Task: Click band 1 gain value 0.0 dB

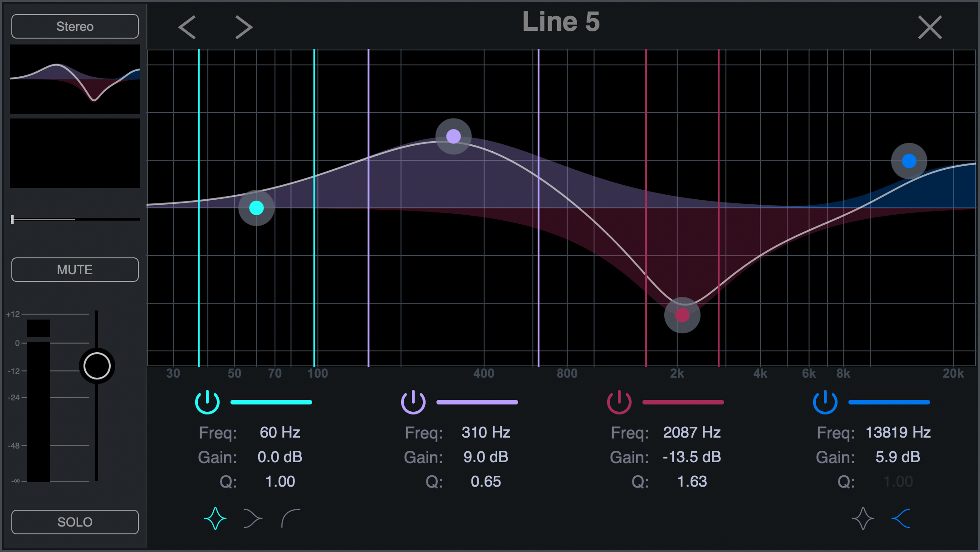Action: pos(280,457)
